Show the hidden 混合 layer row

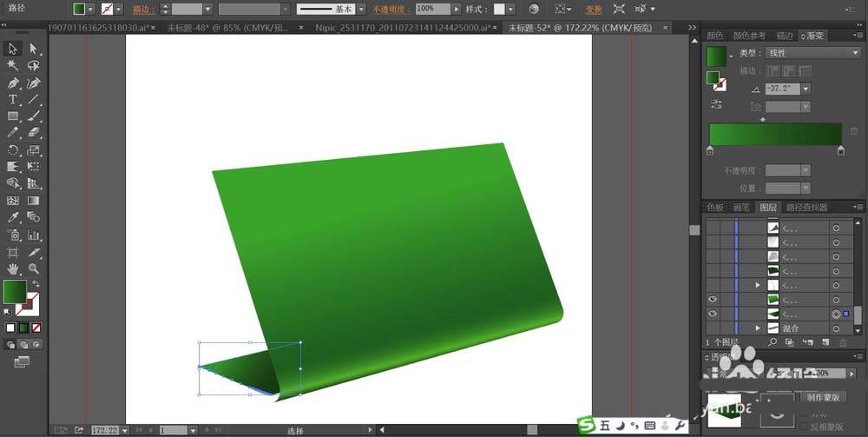click(x=713, y=328)
